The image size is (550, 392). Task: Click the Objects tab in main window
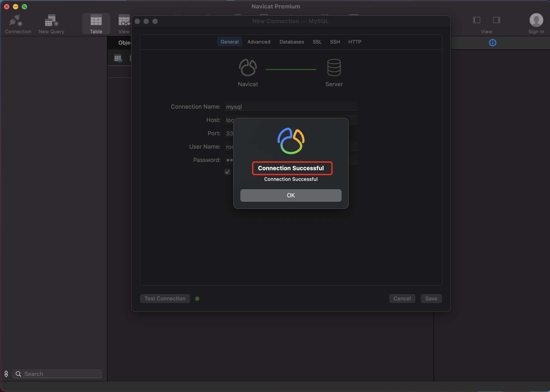pos(125,43)
